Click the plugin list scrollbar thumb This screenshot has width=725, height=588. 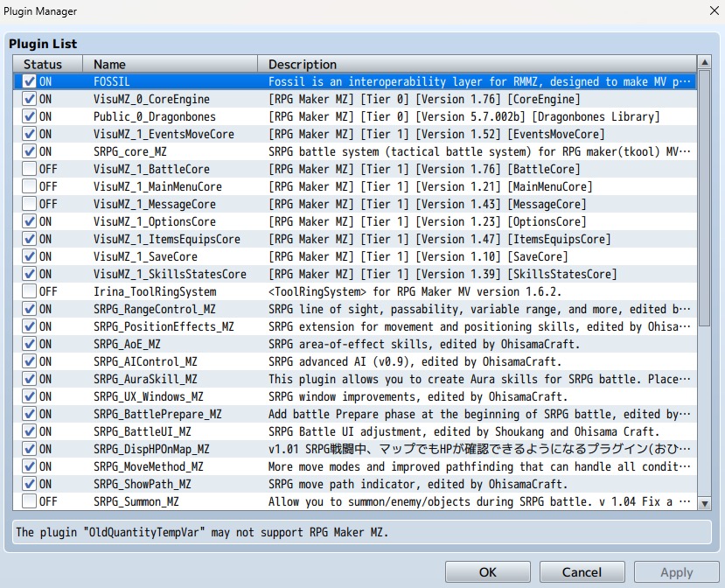(704, 198)
